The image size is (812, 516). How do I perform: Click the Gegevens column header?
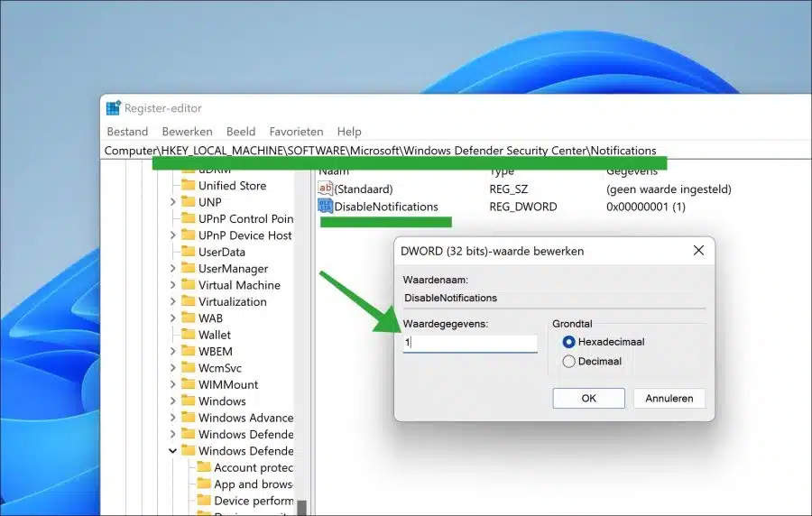click(x=632, y=171)
